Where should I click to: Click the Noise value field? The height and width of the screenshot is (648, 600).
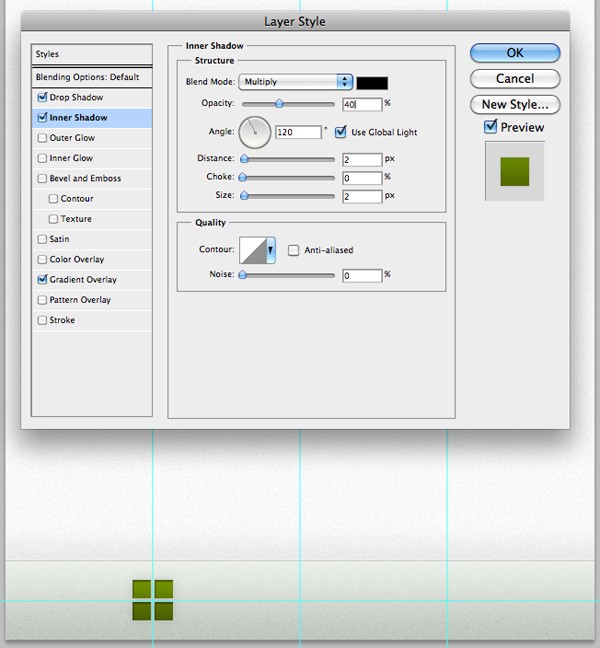click(362, 276)
